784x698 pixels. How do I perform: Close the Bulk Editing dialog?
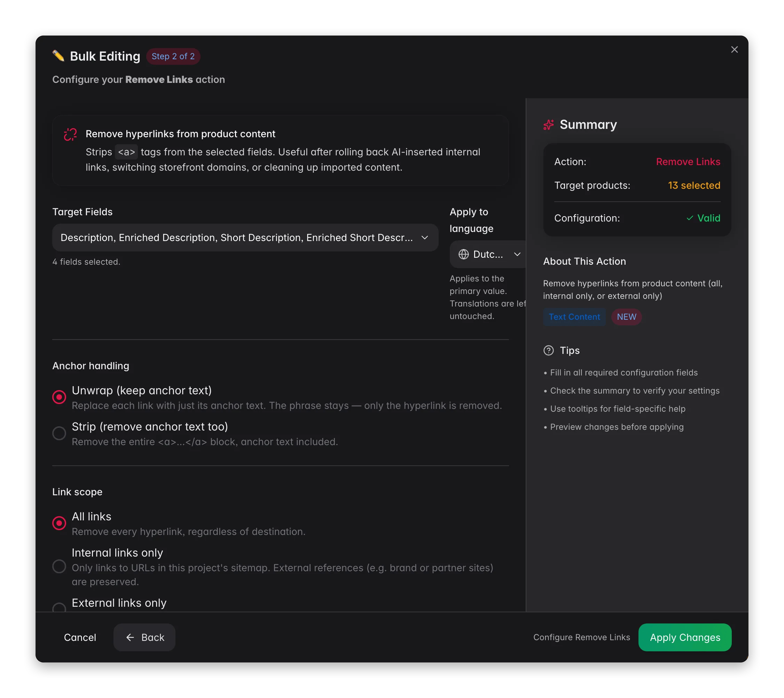[x=734, y=49]
